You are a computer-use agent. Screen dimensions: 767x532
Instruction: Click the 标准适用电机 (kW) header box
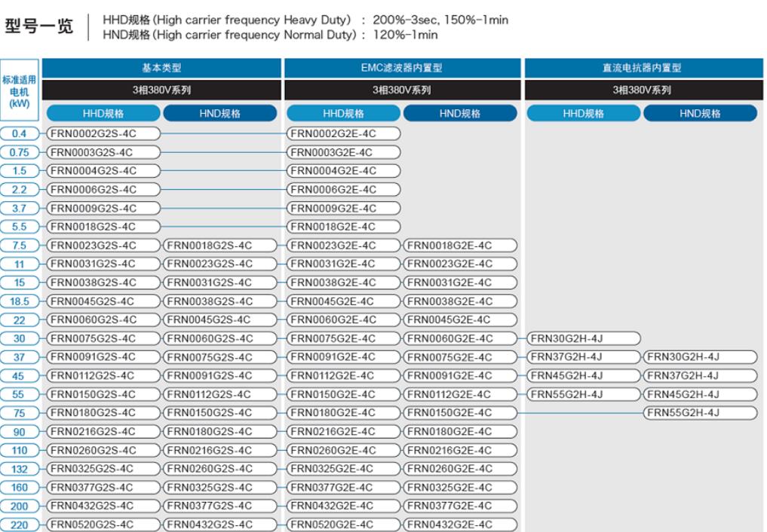tap(20, 90)
